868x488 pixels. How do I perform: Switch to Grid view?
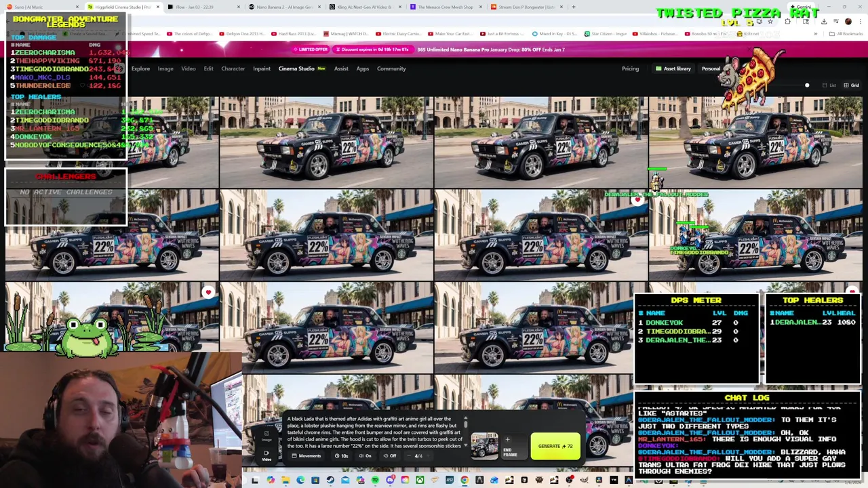click(x=851, y=85)
